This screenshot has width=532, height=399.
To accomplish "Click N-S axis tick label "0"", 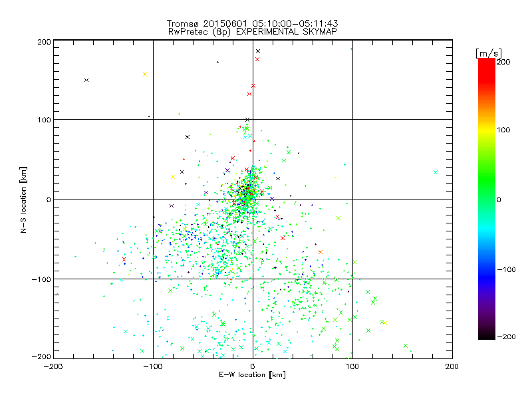I will [49, 199].
